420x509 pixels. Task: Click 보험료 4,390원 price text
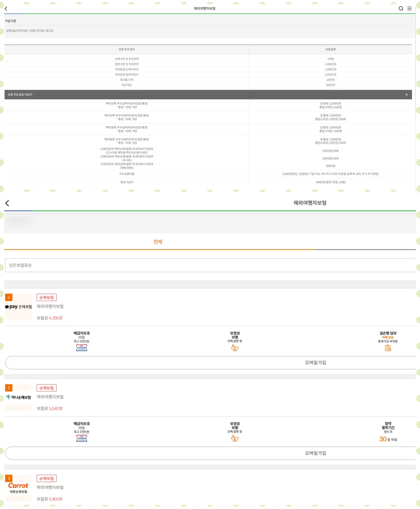click(x=49, y=318)
